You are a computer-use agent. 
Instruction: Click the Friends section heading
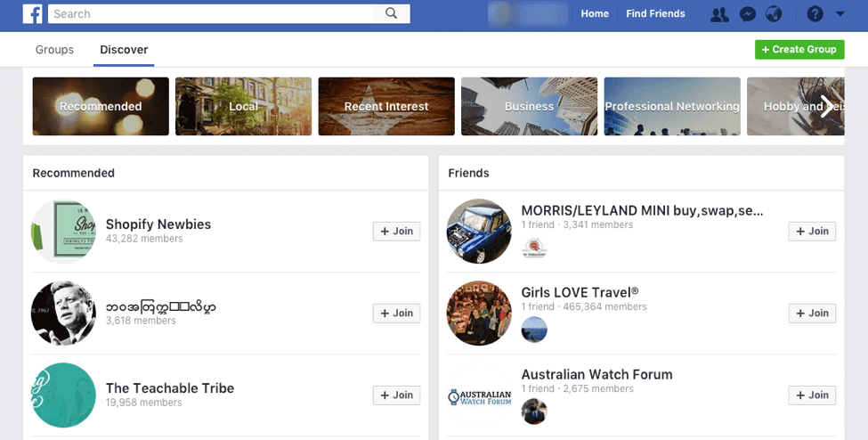(469, 173)
